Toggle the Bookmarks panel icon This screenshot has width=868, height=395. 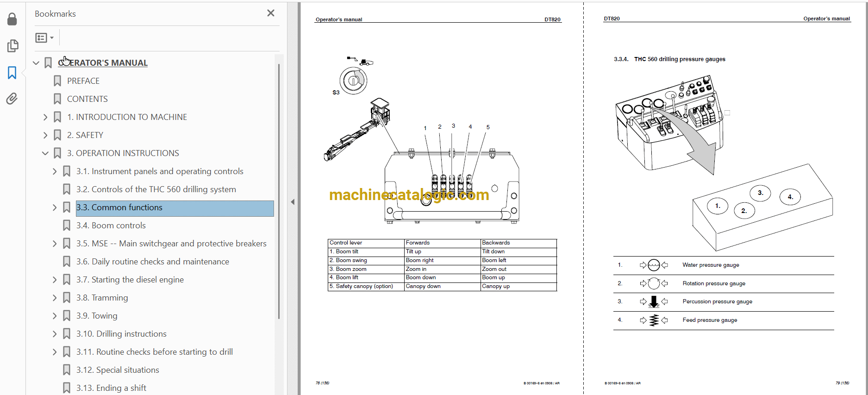click(12, 73)
